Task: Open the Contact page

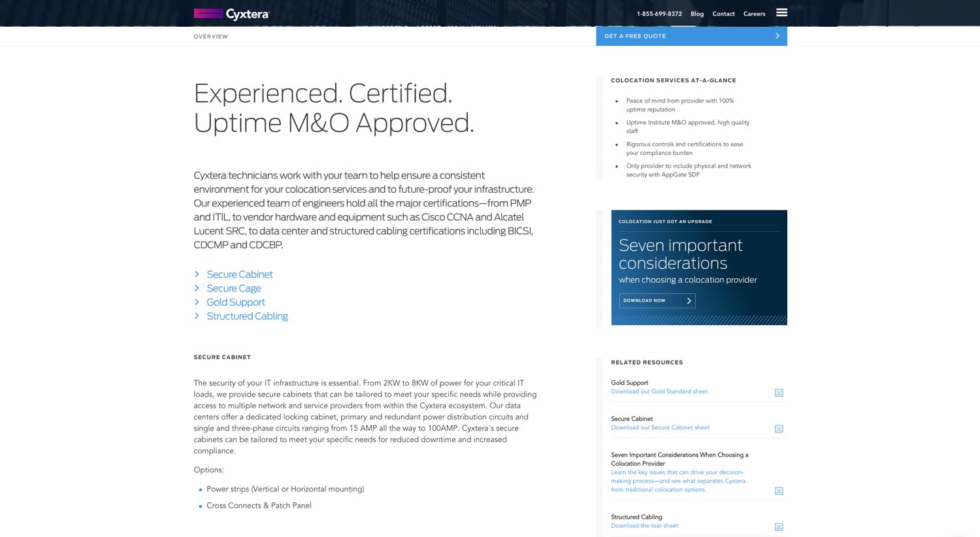Action: pyautogui.click(x=723, y=14)
